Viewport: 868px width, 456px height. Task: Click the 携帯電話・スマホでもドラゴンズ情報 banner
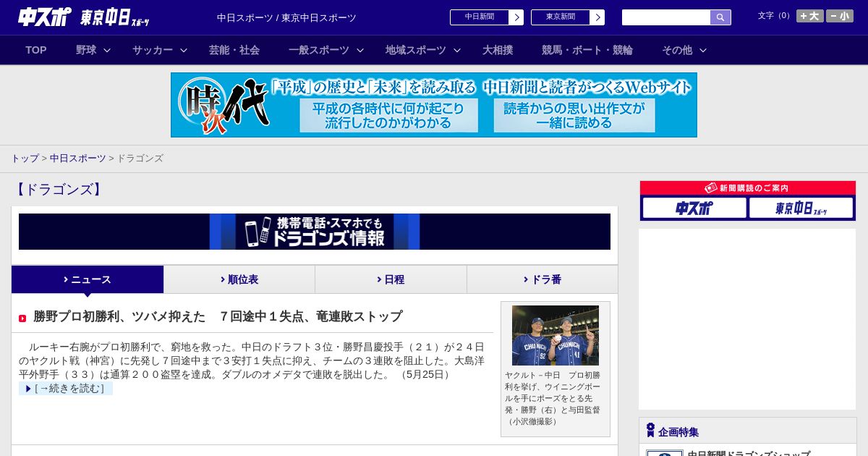315,232
